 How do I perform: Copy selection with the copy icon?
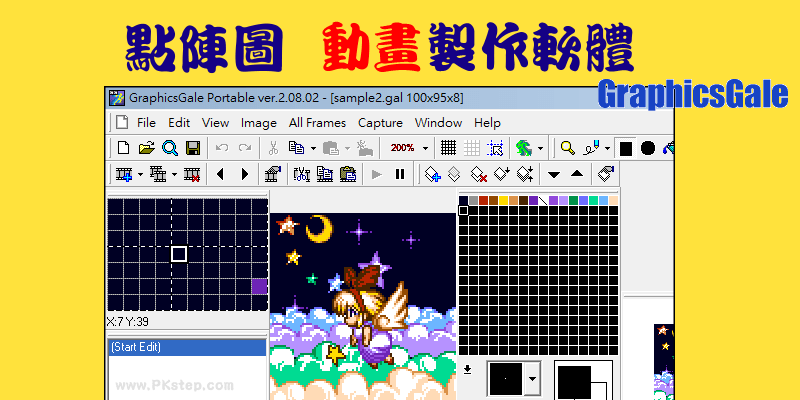[296, 148]
